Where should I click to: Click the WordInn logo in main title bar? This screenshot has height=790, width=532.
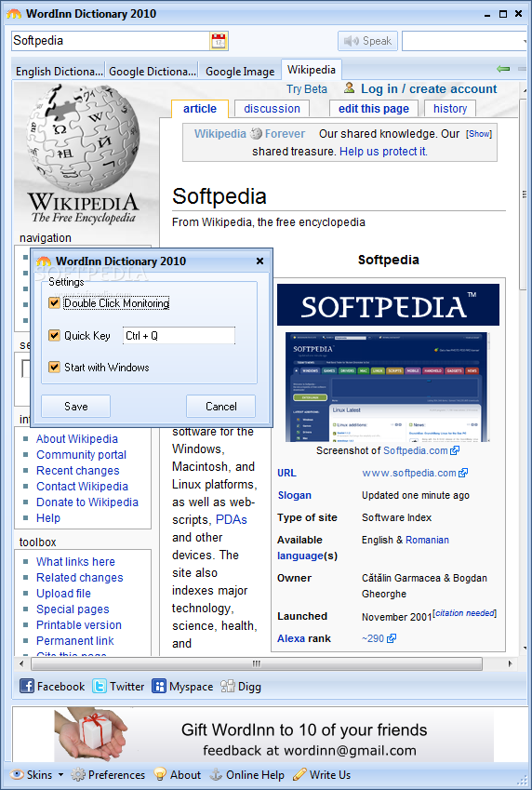coord(14,14)
